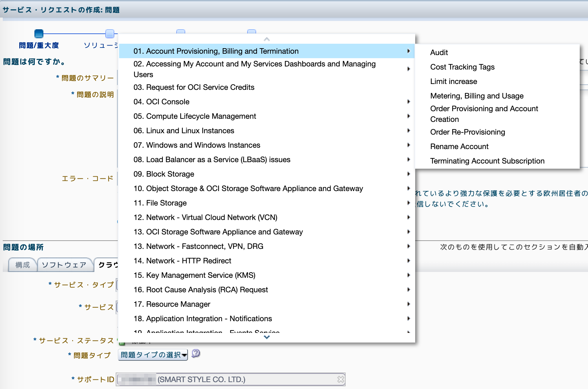
Task: Choose Limit increase in the submenu
Action: (497, 81)
